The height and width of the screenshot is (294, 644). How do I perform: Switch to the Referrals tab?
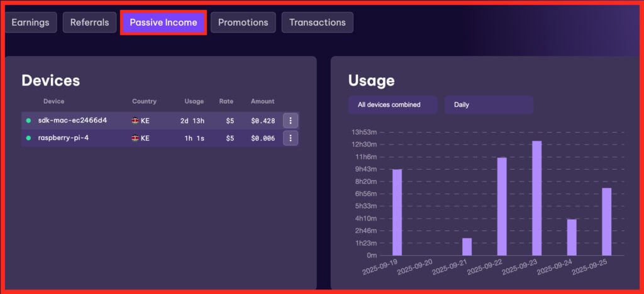[x=89, y=23]
